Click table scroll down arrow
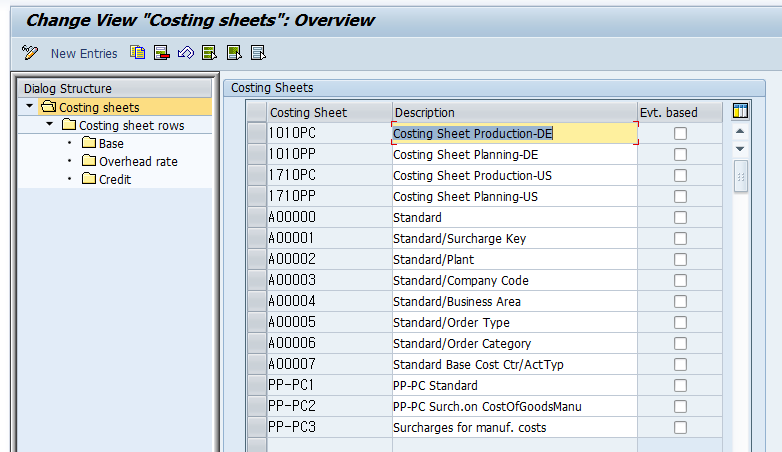This screenshot has height=452, width=782. (740, 149)
